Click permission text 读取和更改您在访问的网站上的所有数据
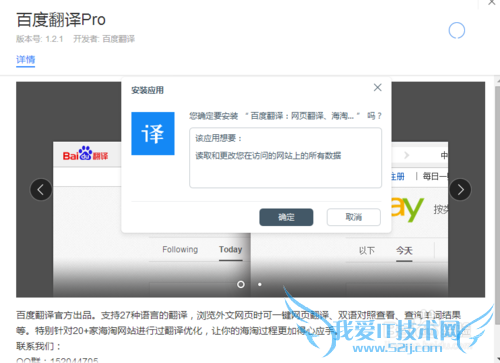 tap(268, 156)
